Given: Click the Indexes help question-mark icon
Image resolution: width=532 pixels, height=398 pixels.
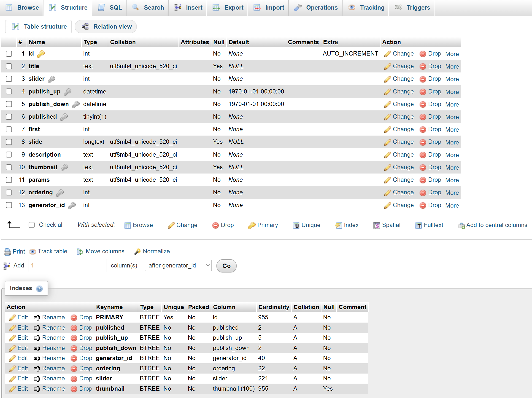Looking at the screenshot, I should click(39, 289).
